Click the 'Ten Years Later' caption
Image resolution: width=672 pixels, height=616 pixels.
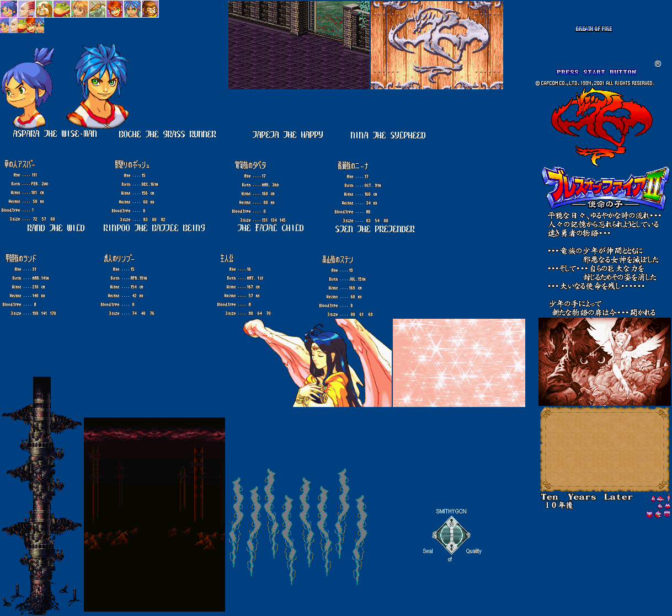coord(586,497)
